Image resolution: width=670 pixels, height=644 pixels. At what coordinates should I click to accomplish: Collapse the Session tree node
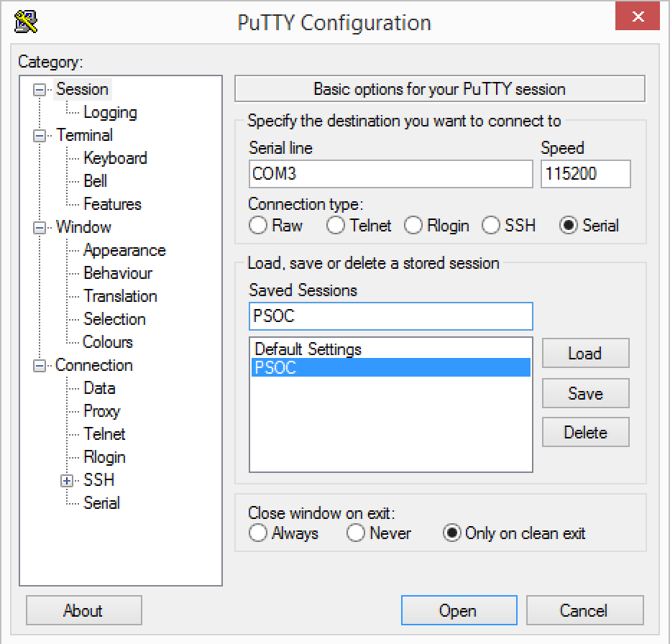point(40,90)
